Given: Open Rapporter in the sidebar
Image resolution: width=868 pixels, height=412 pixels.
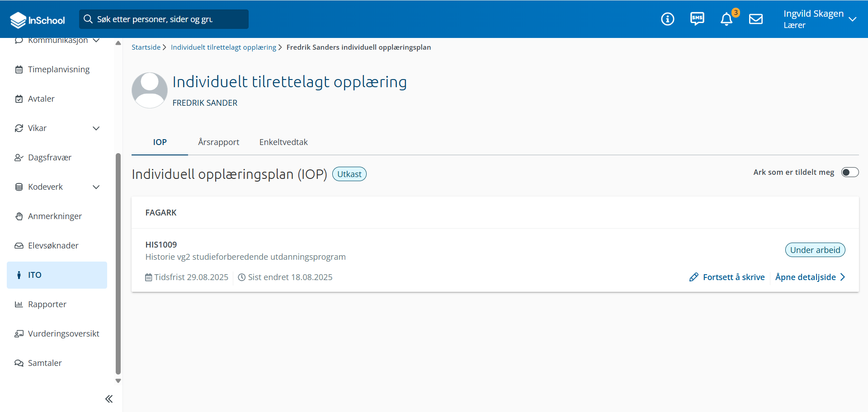Looking at the screenshot, I should 57,304.
